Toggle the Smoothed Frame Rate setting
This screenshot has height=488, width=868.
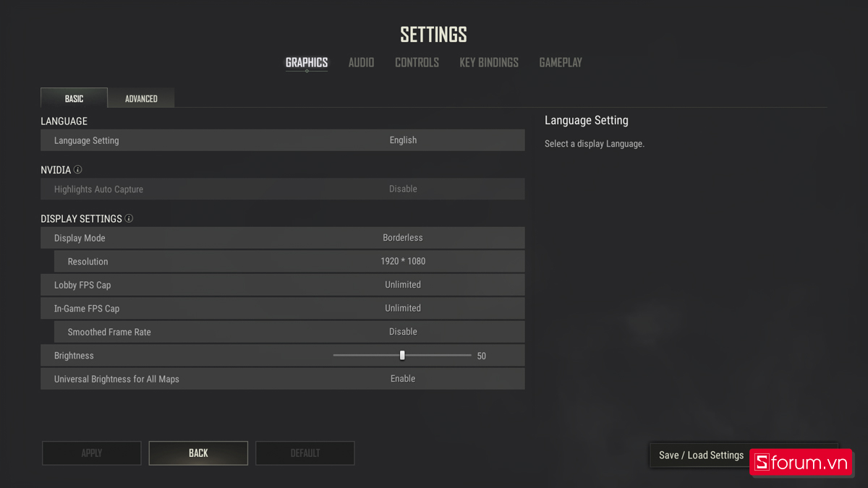coord(403,332)
